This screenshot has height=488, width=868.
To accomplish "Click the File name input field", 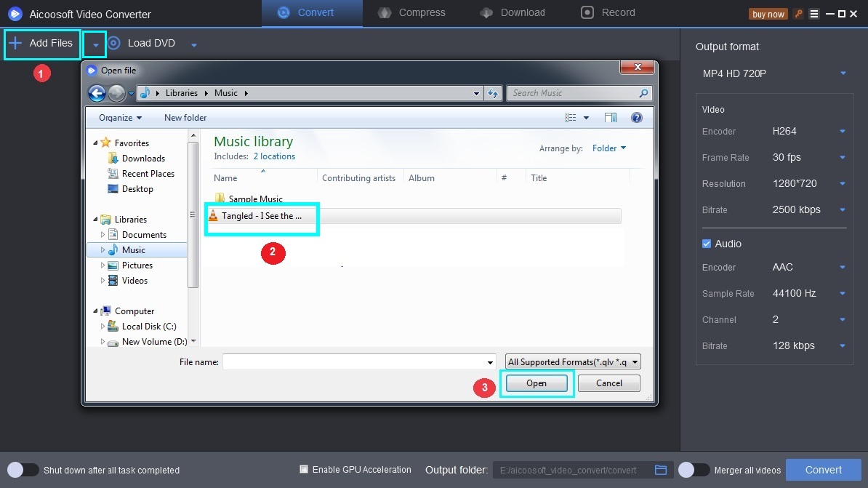I will tap(359, 362).
